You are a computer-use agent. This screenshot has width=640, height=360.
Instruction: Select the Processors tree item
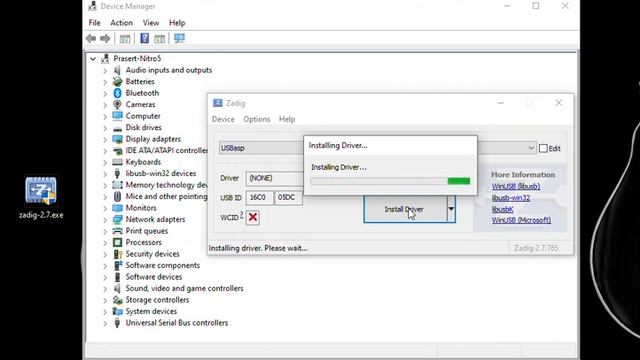point(143,242)
